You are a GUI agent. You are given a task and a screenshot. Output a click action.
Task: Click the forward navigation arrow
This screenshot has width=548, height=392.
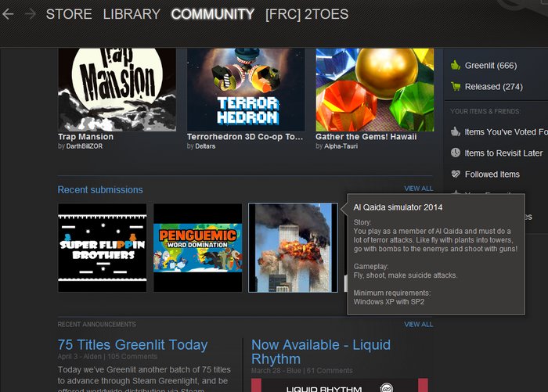point(31,14)
